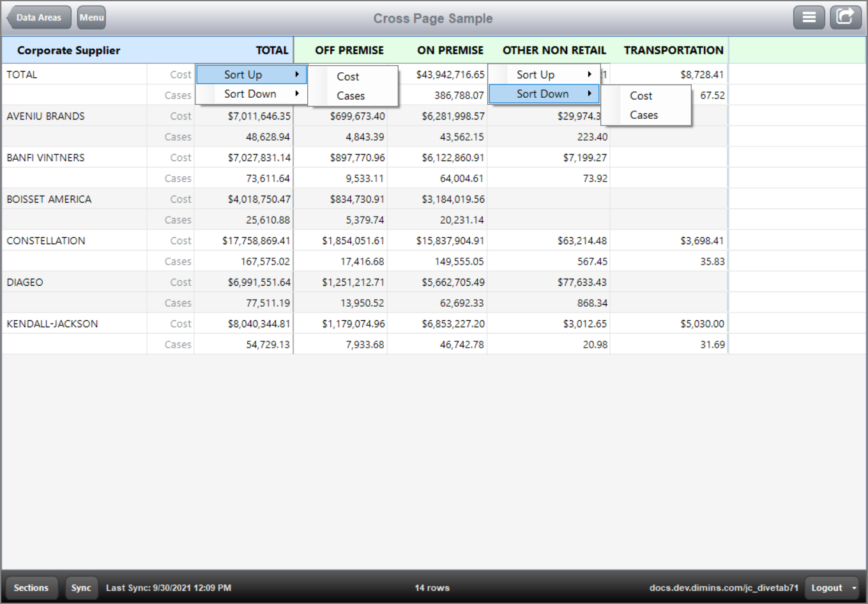The height and width of the screenshot is (604, 868).
Task: Select the BANFI VINTNERS supplier row label
Action: (45, 158)
